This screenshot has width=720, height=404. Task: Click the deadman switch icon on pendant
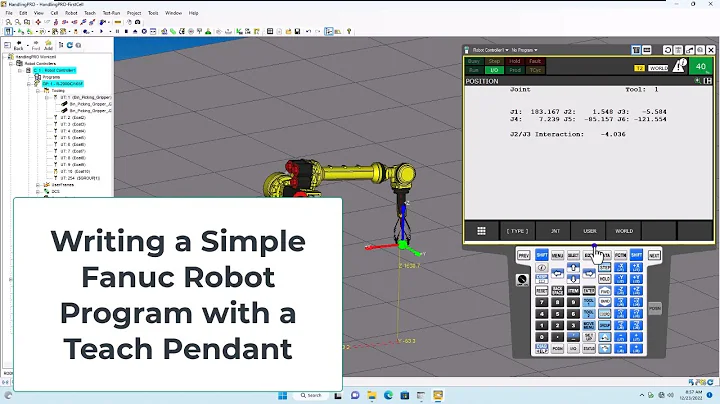click(522, 280)
